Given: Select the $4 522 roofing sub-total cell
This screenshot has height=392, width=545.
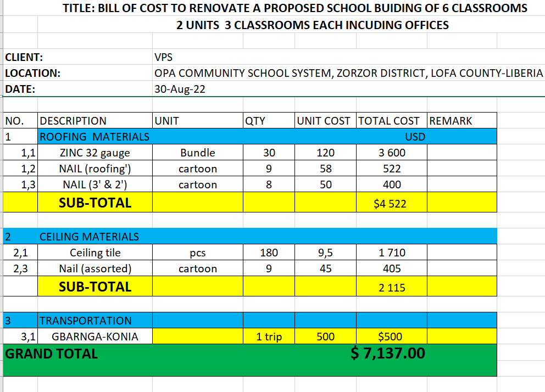Looking at the screenshot, I should point(390,204).
